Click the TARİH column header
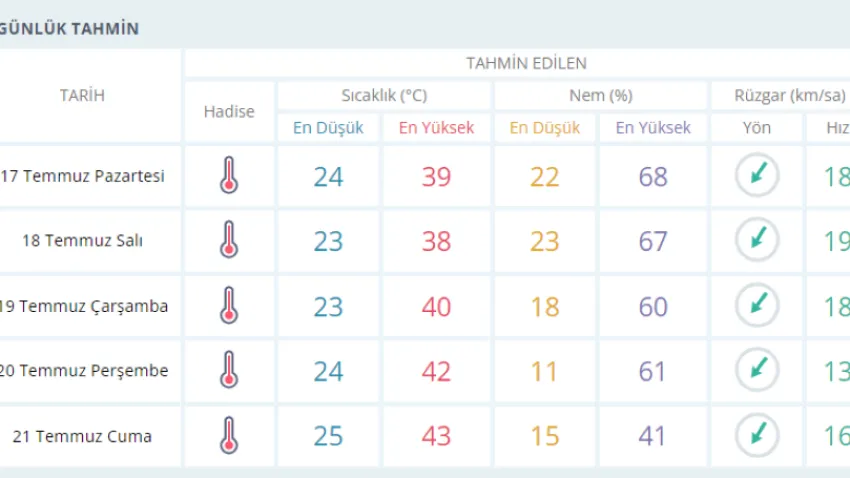 82,96
